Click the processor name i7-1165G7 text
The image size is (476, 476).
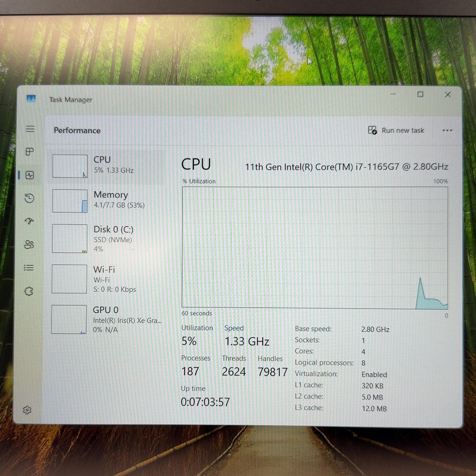click(x=347, y=167)
